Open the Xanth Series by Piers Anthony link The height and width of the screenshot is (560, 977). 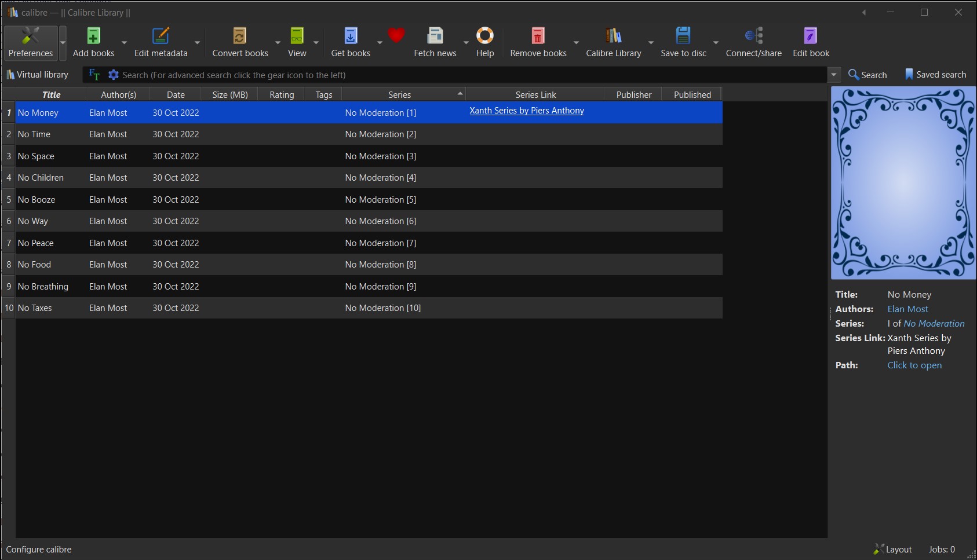click(527, 111)
